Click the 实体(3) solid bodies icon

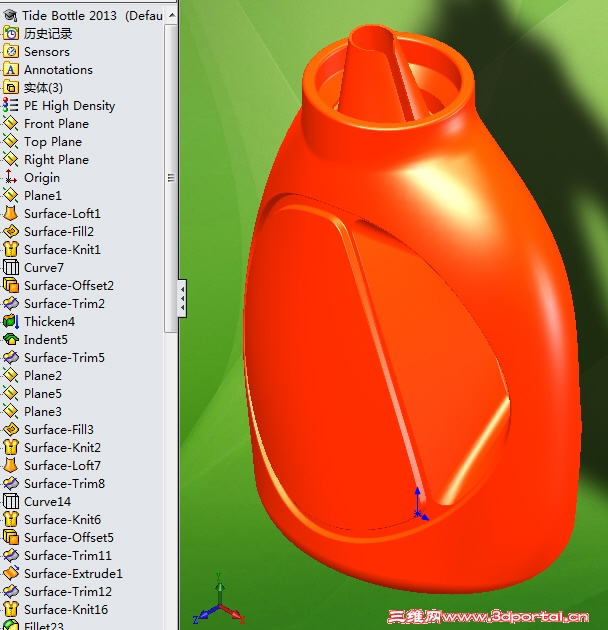(10, 88)
